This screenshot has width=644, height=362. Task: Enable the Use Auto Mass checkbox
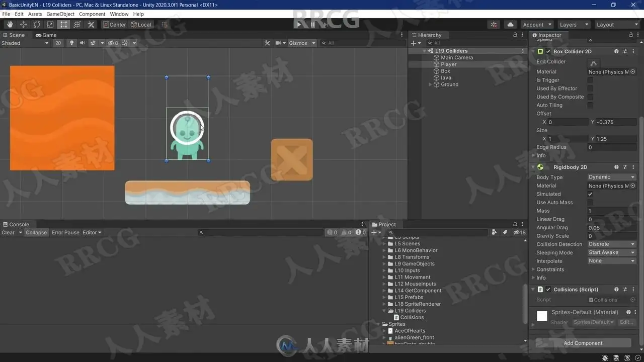[x=591, y=202]
